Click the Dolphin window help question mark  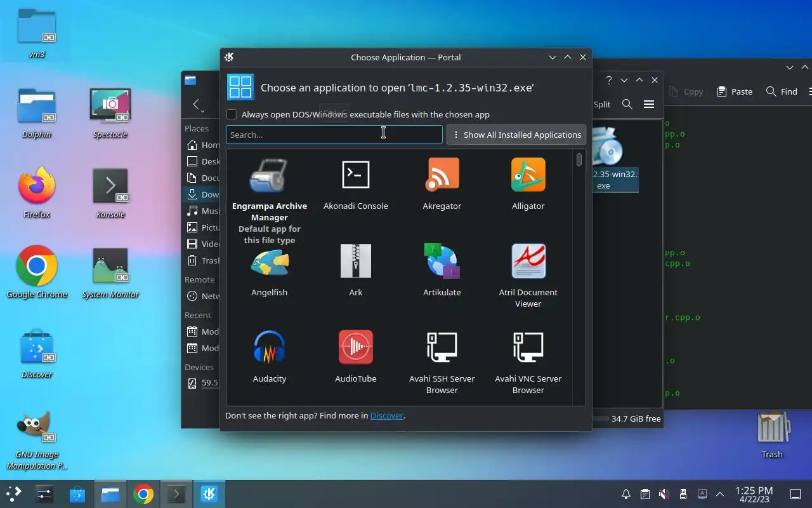click(609, 81)
